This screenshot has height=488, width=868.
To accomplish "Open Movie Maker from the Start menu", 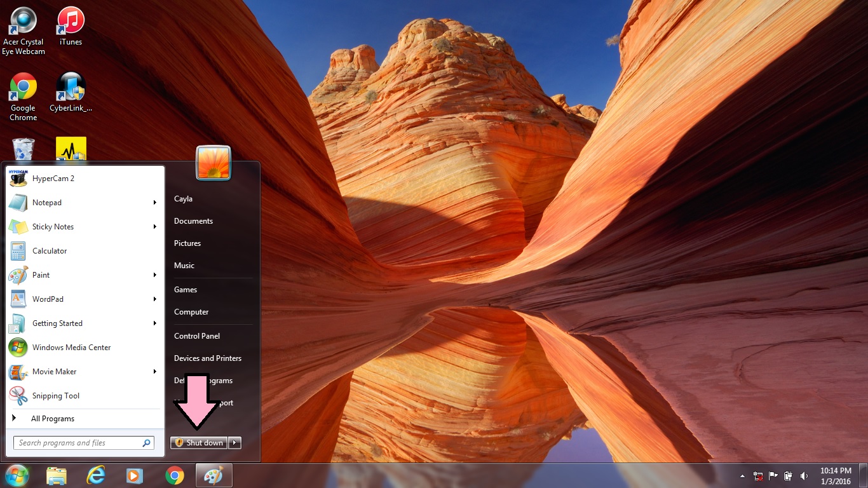I will [85, 372].
